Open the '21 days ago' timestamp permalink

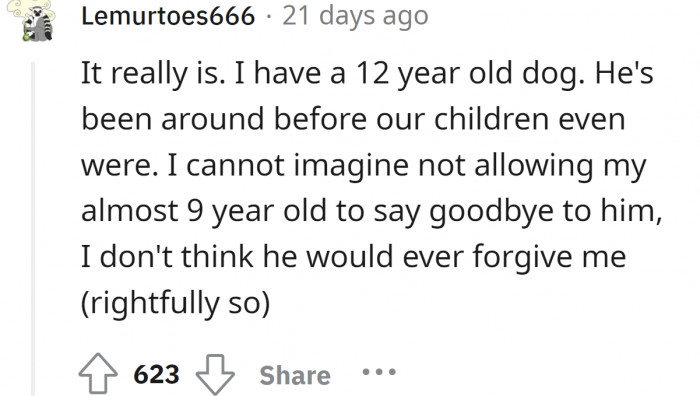tap(355, 17)
